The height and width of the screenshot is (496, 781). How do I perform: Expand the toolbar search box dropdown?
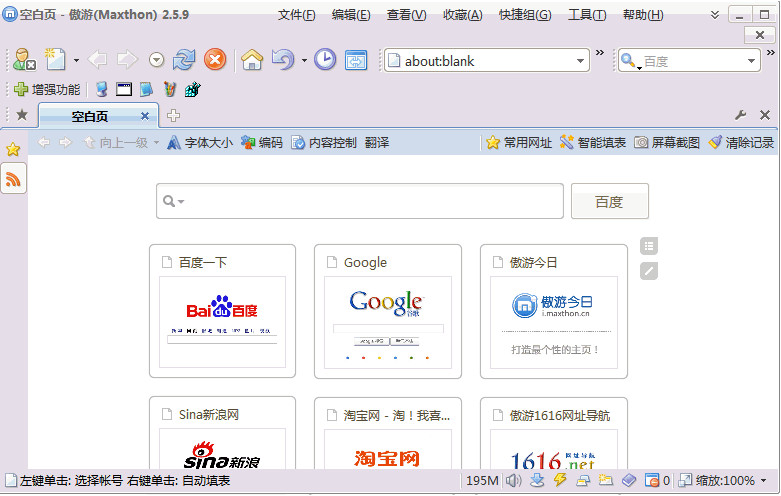click(x=751, y=61)
